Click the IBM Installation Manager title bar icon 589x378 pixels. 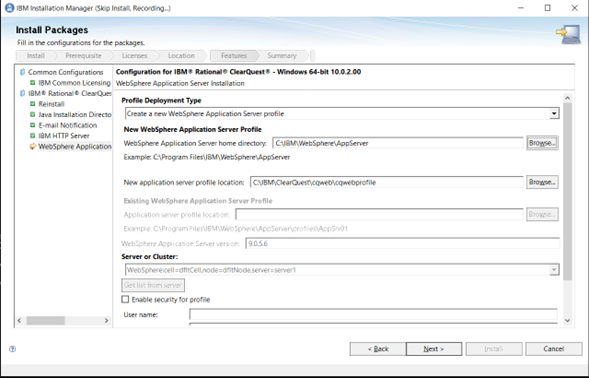pyautogui.click(x=9, y=8)
